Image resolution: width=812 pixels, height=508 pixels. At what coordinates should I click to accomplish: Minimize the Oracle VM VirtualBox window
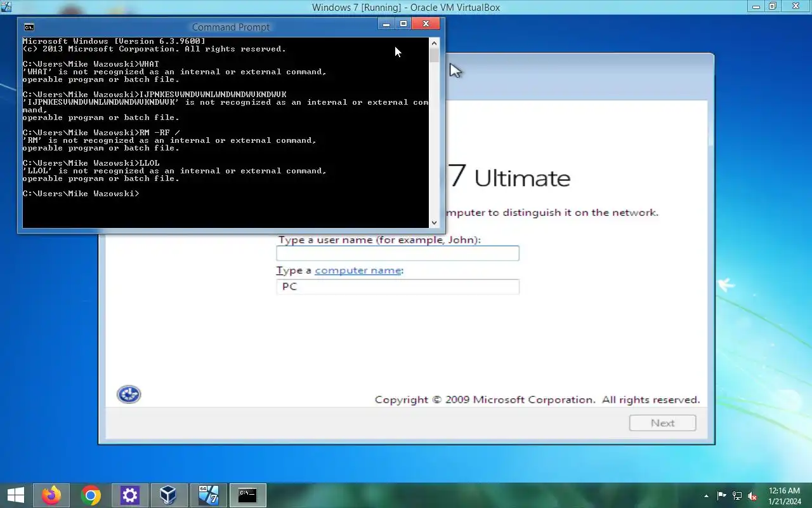tap(756, 6)
